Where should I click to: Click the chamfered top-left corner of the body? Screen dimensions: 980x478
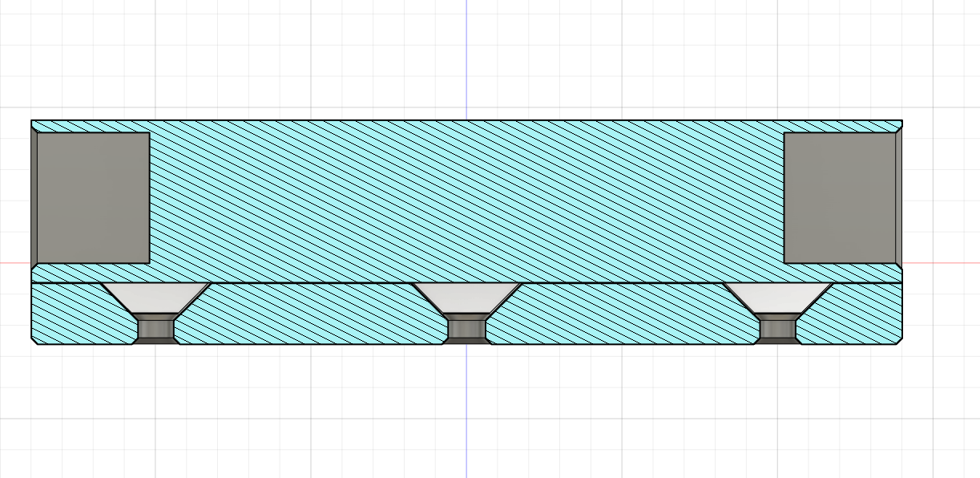[34, 124]
